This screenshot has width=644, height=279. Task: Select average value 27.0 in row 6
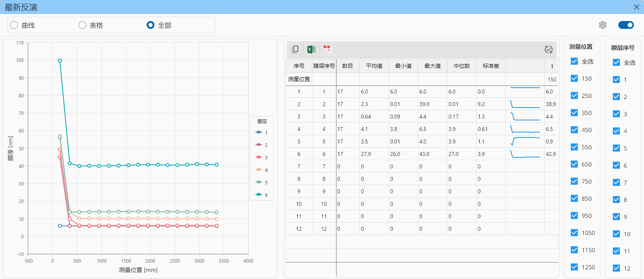pos(374,154)
